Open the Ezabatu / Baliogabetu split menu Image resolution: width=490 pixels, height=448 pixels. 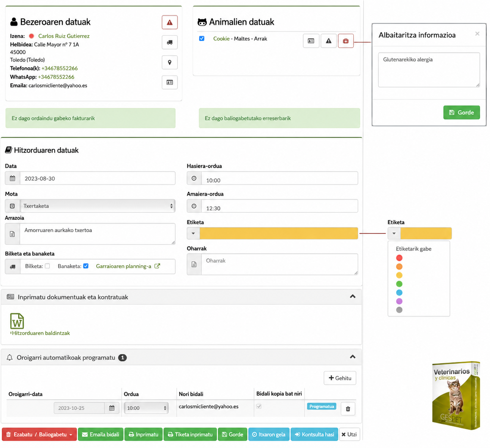coord(71,435)
